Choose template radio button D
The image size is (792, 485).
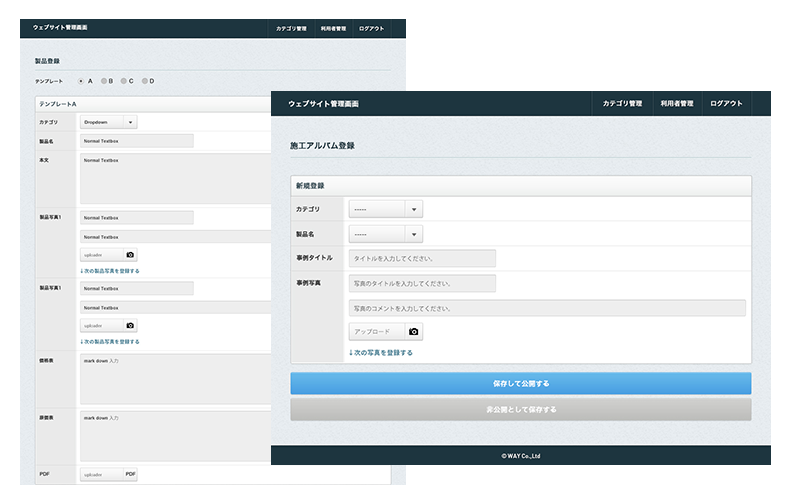click(145, 80)
